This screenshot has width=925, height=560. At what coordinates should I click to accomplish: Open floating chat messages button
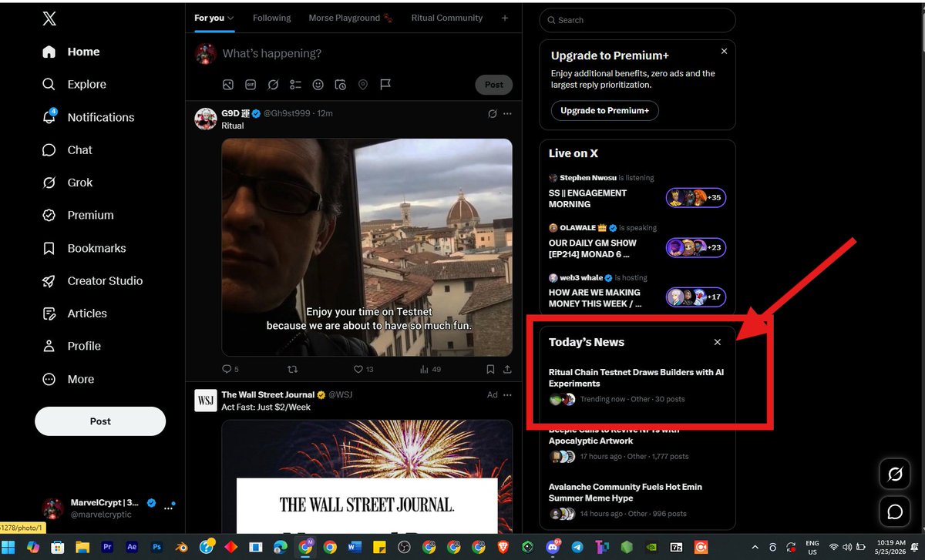point(895,511)
